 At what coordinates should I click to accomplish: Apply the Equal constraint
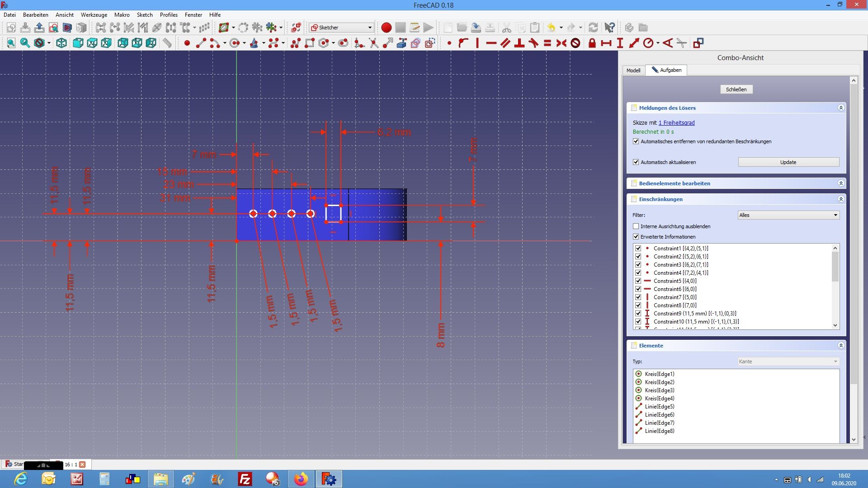tap(547, 43)
